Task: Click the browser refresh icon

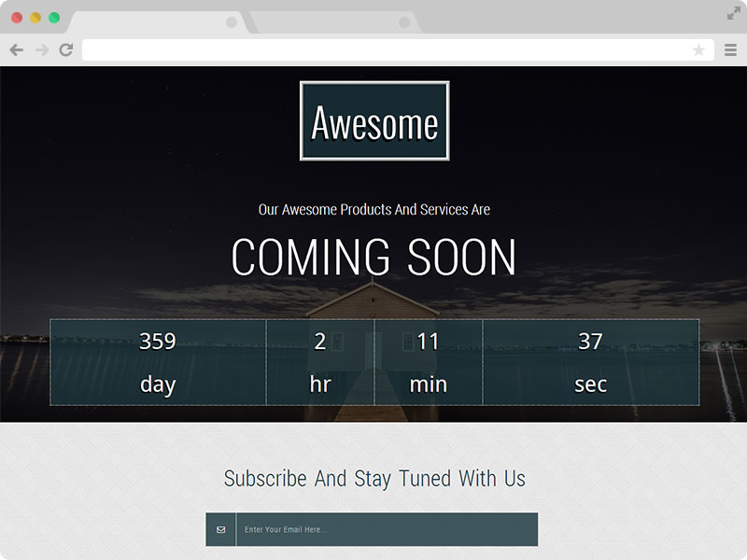Action: (x=64, y=49)
